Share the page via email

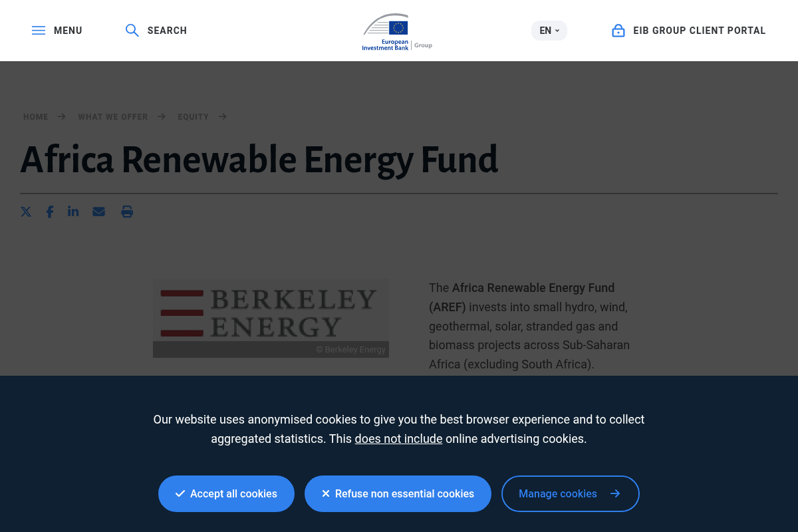[x=98, y=211]
